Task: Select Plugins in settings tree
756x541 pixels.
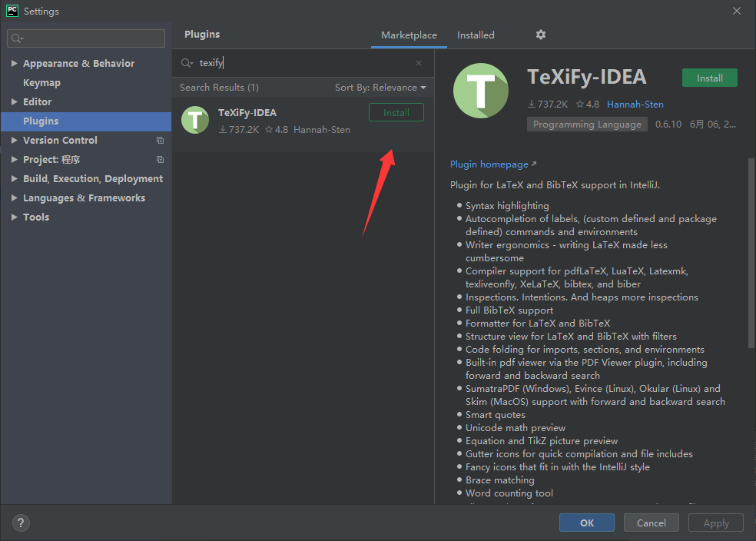Action: (86, 121)
